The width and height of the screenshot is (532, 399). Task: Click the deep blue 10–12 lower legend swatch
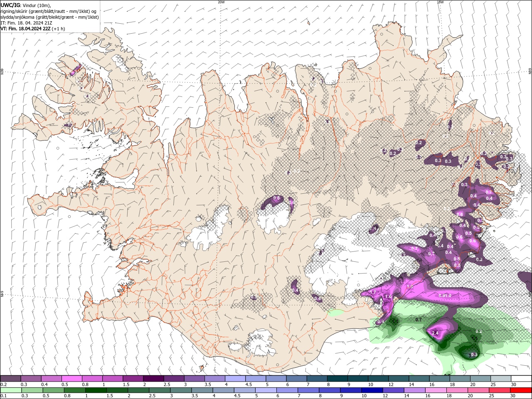[x=372, y=390]
